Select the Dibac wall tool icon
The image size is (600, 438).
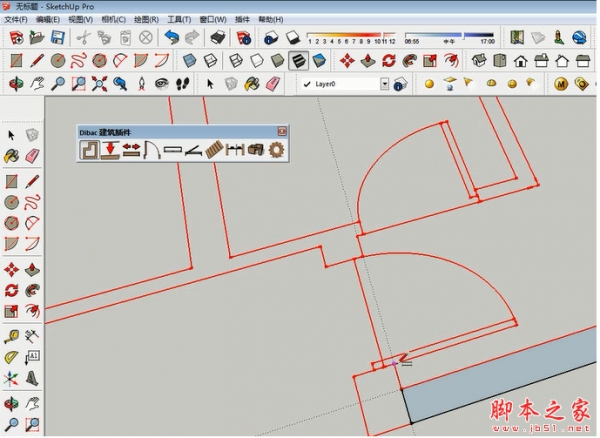89,150
